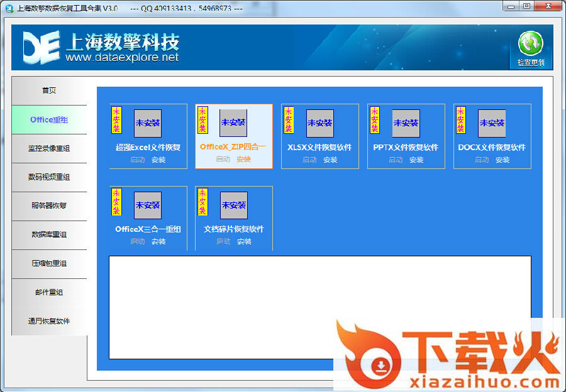Open the 首页 tab
Viewport: 566px width, 392px height.
(x=50, y=90)
